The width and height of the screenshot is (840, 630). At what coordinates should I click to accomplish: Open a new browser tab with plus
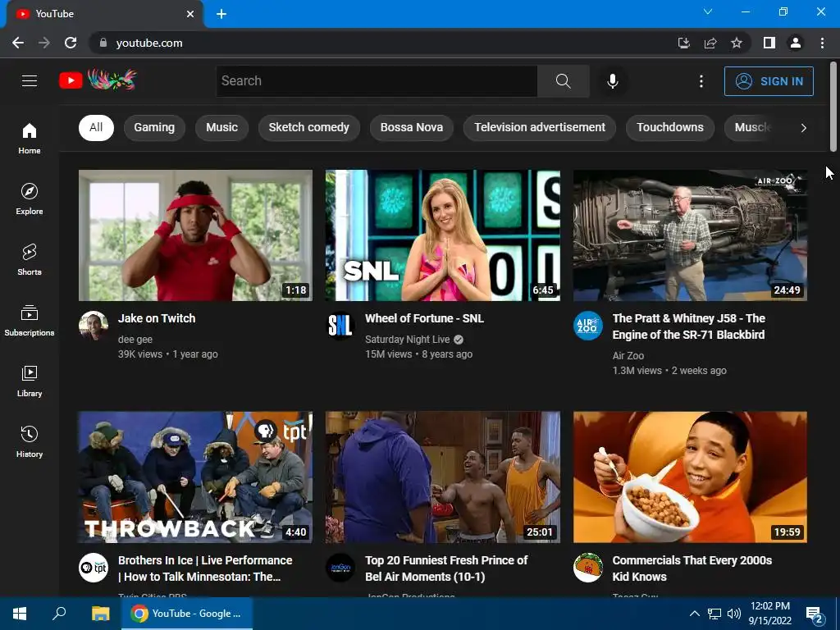pyautogui.click(x=221, y=14)
